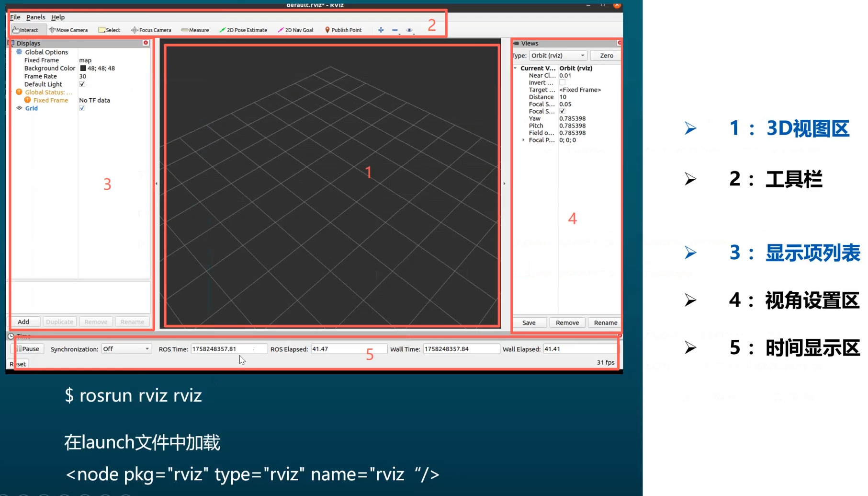The height and width of the screenshot is (496, 868).
Task: Open the File menu
Action: (x=15, y=17)
